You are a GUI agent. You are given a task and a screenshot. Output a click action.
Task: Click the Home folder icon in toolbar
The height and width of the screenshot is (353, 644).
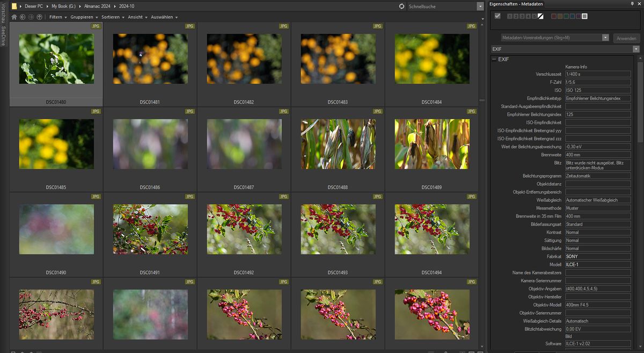14,17
